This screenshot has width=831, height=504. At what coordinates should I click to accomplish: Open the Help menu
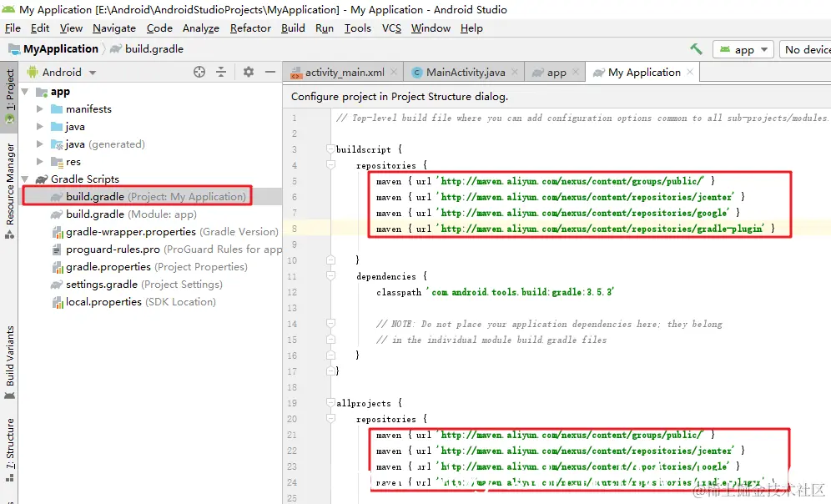point(471,28)
